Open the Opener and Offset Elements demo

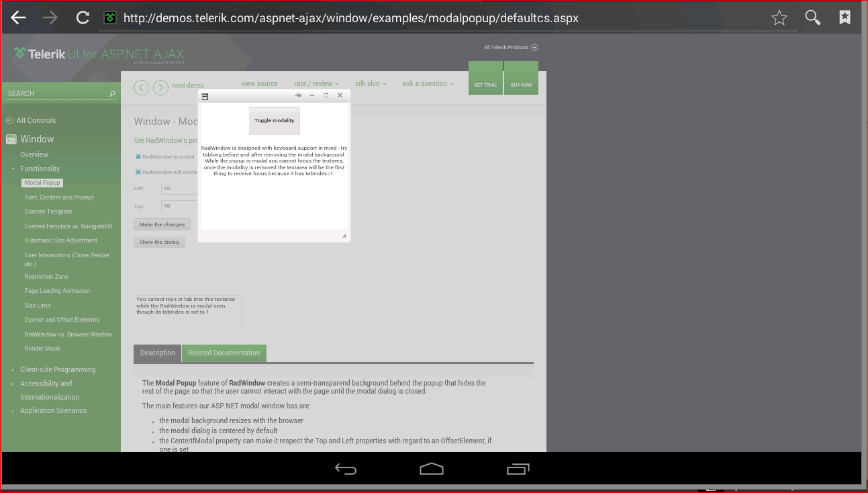point(62,320)
